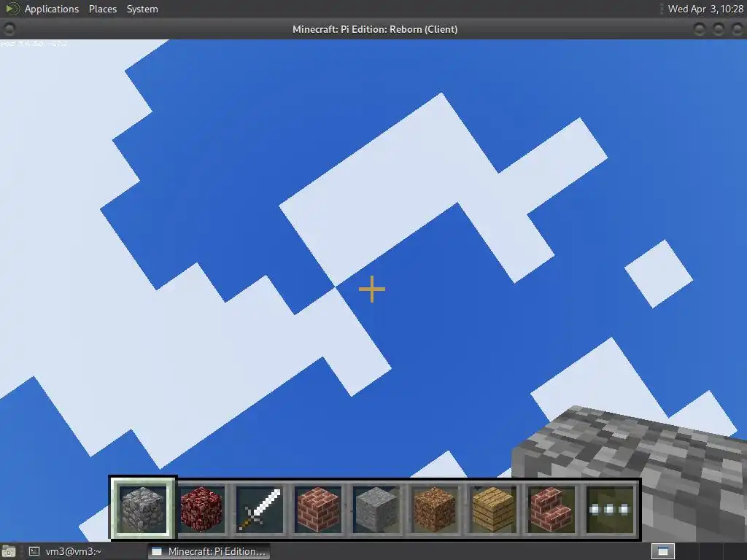747x560 pixels.
Task: Minimize the Minecraft window
Action: point(700,29)
